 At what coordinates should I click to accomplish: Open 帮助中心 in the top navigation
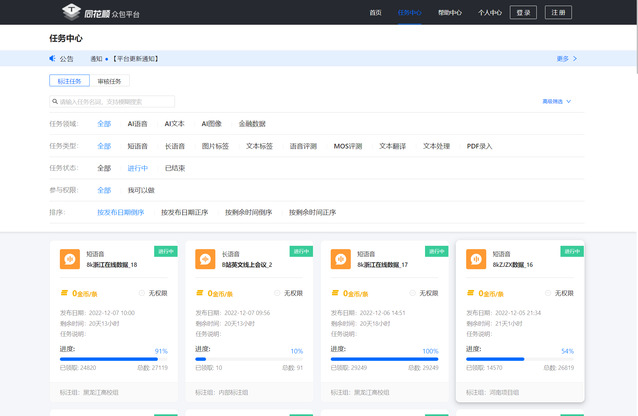click(x=450, y=13)
